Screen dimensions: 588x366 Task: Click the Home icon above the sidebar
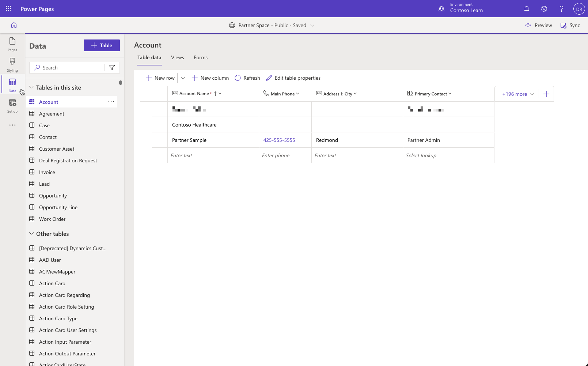point(14,25)
